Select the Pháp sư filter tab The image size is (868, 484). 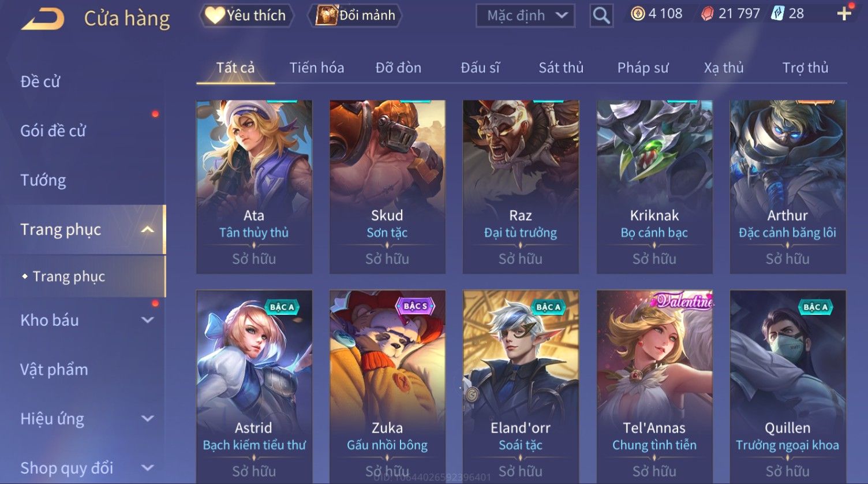(x=643, y=68)
